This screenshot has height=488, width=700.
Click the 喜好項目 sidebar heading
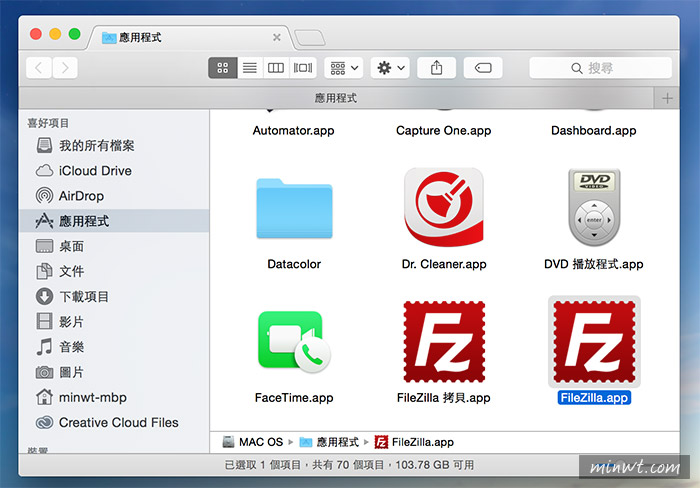(x=48, y=123)
